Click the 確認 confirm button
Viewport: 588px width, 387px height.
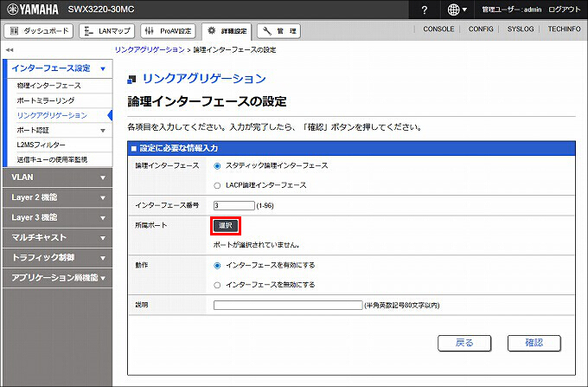pyautogui.click(x=534, y=343)
